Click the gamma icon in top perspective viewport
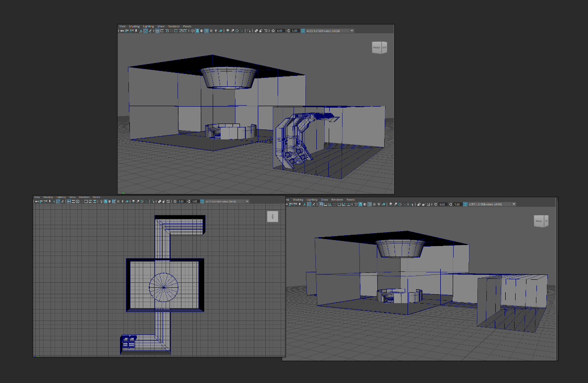The width and height of the screenshot is (588, 383). (289, 31)
